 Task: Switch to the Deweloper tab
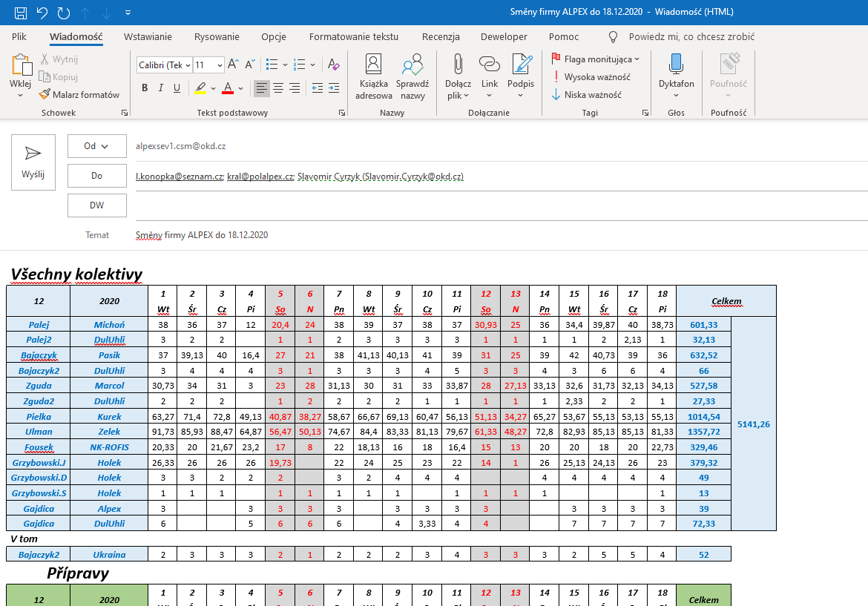(504, 36)
